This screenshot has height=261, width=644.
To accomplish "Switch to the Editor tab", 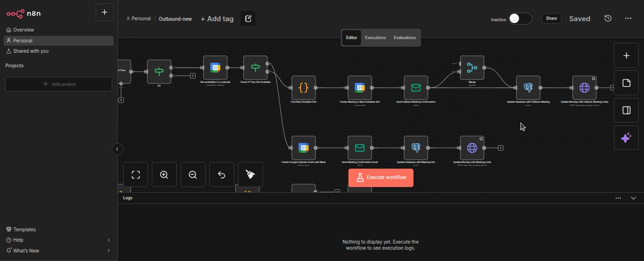I will 352,38.
